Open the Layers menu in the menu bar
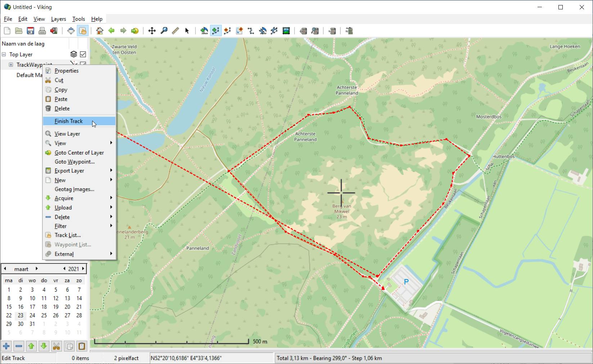 click(x=58, y=19)
